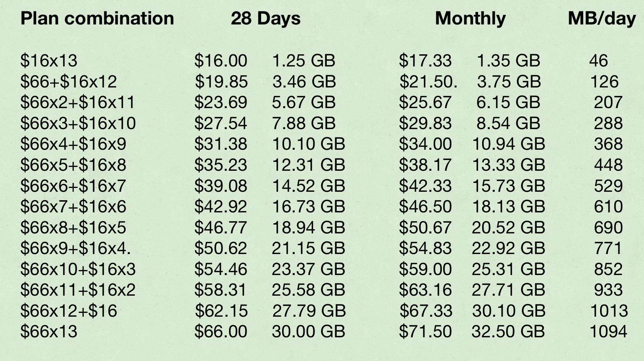
Task: Select the 22.92 GB monthly value
Action: click(508, 248)
